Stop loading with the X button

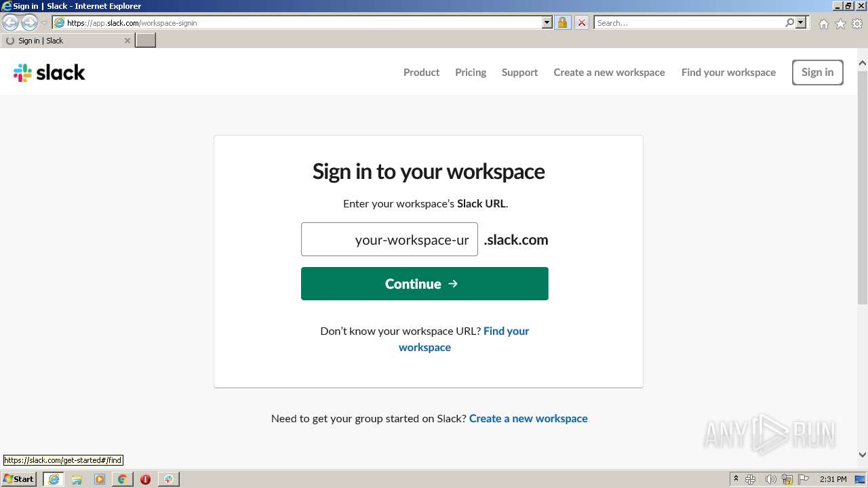click(582, 22)
